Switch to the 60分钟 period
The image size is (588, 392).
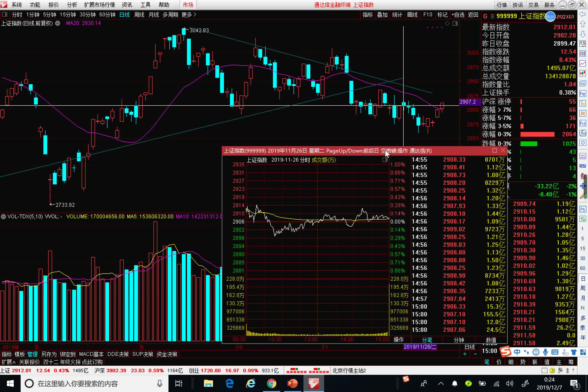[107, 15]
